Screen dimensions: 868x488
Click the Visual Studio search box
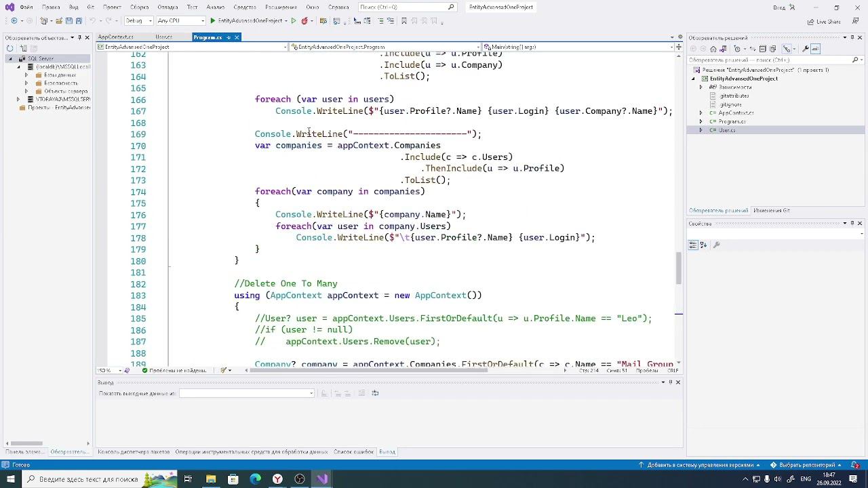click(407, 7)
